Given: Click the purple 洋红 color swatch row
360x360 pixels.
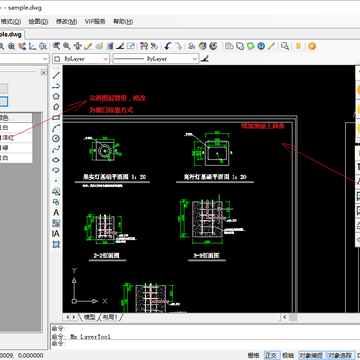Looking at the screenshot, I should (x=16, y=138).
